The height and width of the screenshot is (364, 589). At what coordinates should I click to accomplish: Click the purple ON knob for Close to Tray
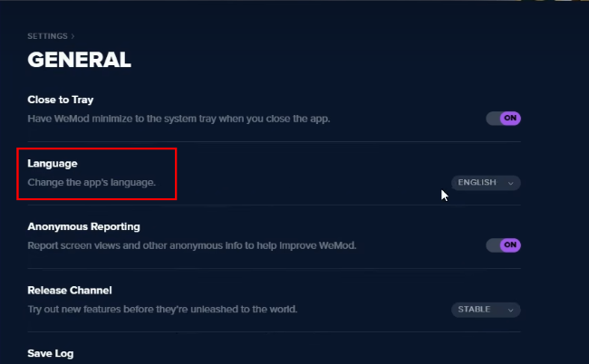510,118
